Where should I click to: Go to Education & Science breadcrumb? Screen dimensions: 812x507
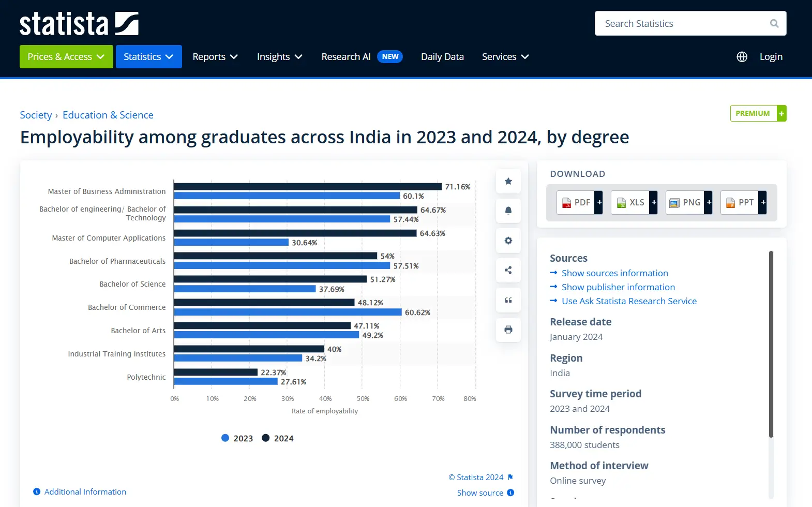108,115
